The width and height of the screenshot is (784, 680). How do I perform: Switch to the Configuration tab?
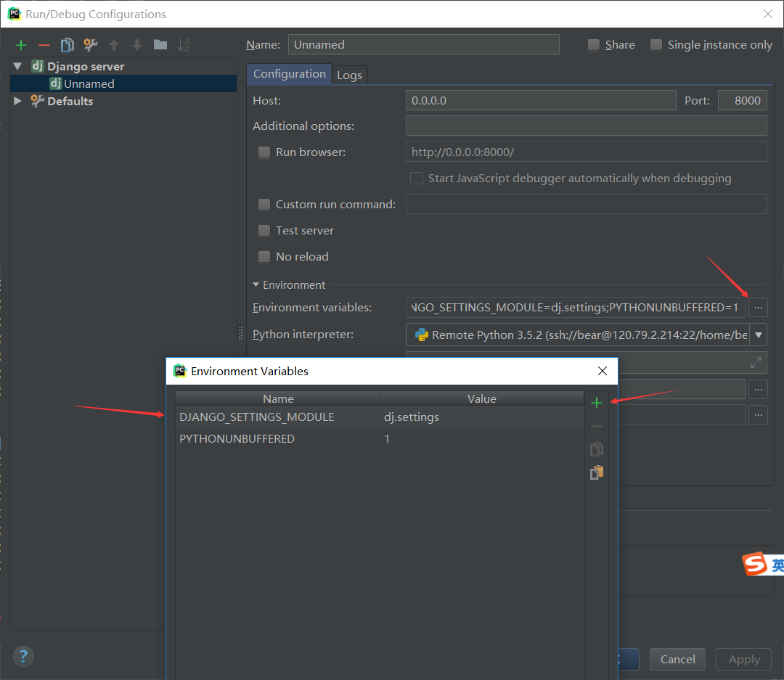[x=289, y=74]
